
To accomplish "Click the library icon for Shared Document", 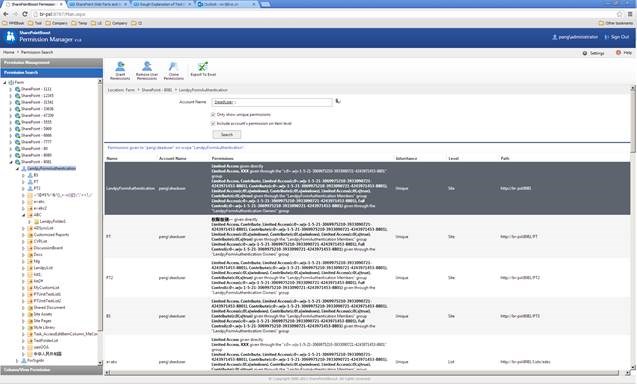I will (x=30, y=308).
